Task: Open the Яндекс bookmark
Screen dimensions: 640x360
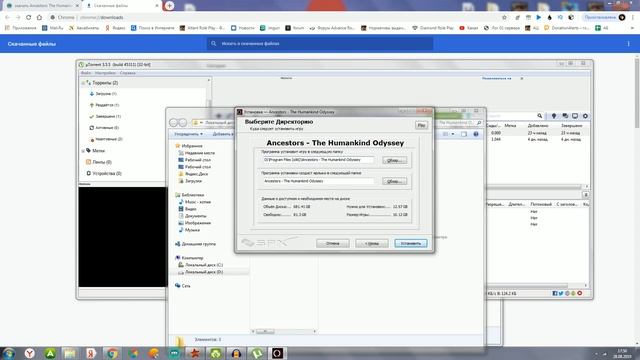Action: click(x=115, y=28)
